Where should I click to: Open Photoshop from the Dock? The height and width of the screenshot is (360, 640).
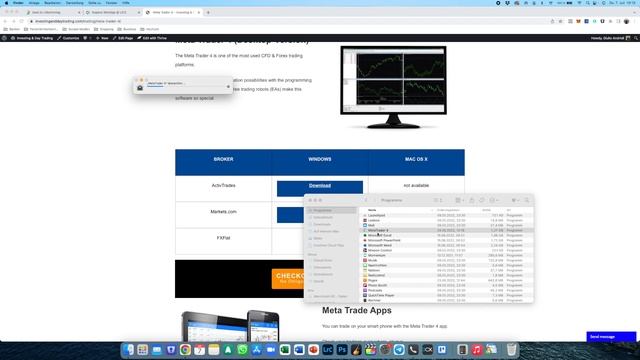342,350
